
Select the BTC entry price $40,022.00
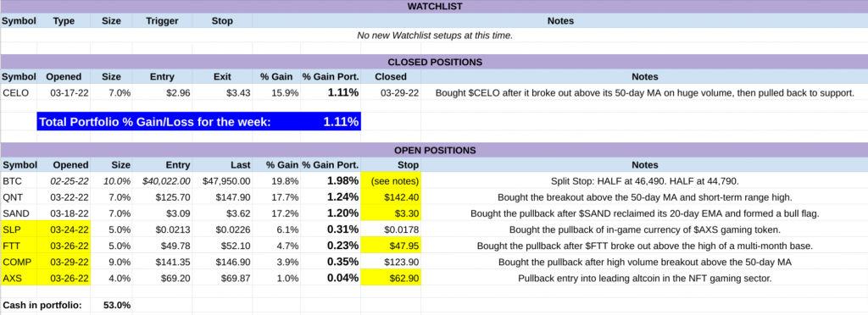(162, 180)
